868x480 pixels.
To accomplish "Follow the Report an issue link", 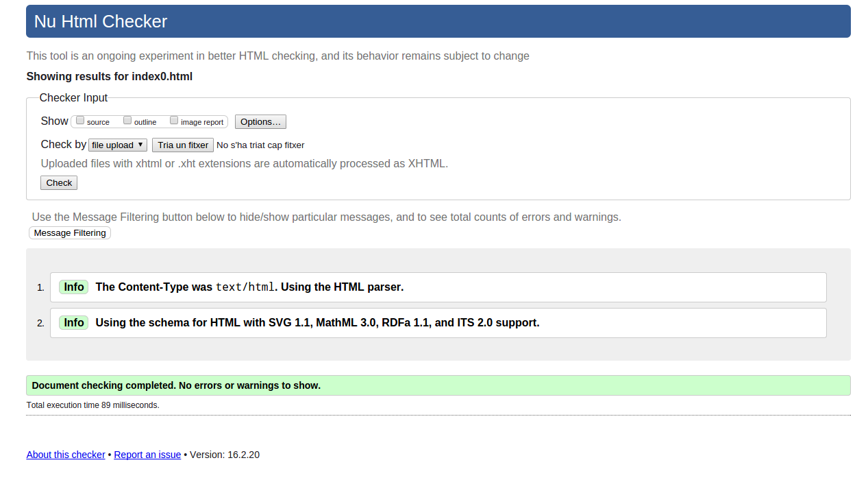I will [147, 455].
